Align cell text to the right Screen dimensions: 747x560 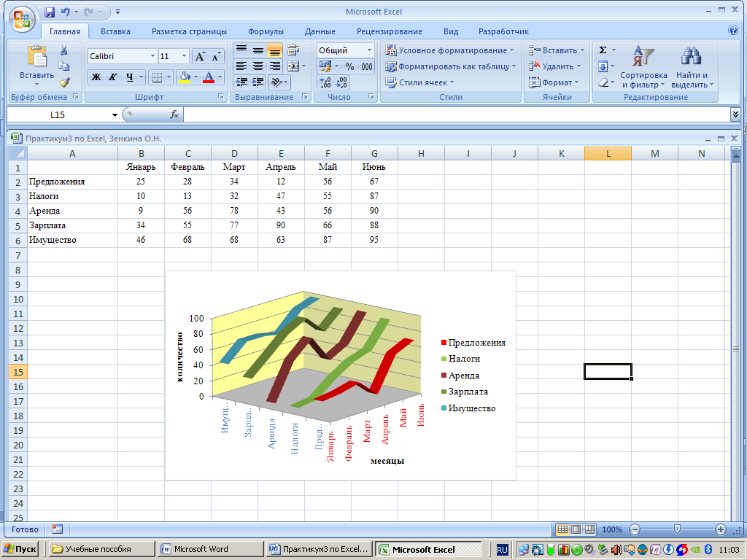point(275,66)
